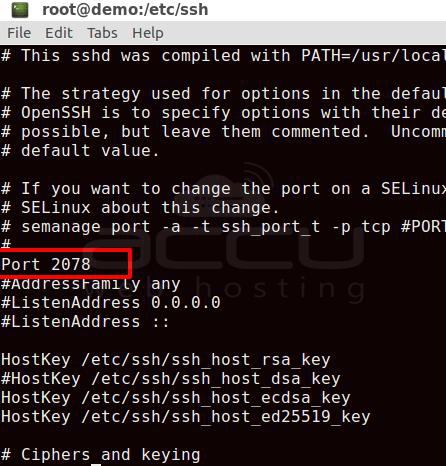This screenshot has width=446, height=466.
Task: Open the Edit menu
Action: tap(59, 33)
